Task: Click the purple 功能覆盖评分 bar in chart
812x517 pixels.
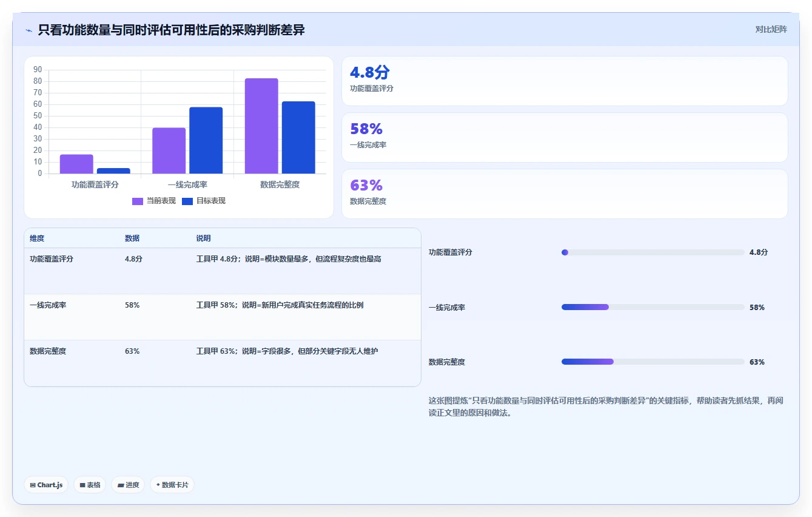Action: coord(76,164)
